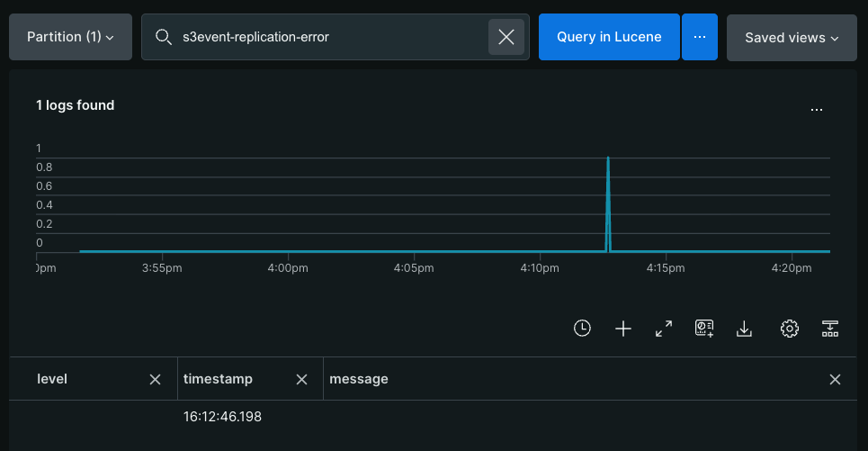Click the timestamp column header
The image size is (868, 451).
click(219, 379)
